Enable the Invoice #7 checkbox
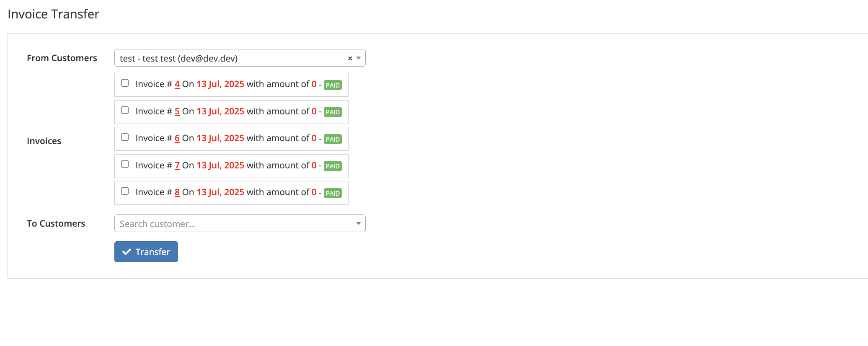 pyautogui.click(x=125, y=164)
